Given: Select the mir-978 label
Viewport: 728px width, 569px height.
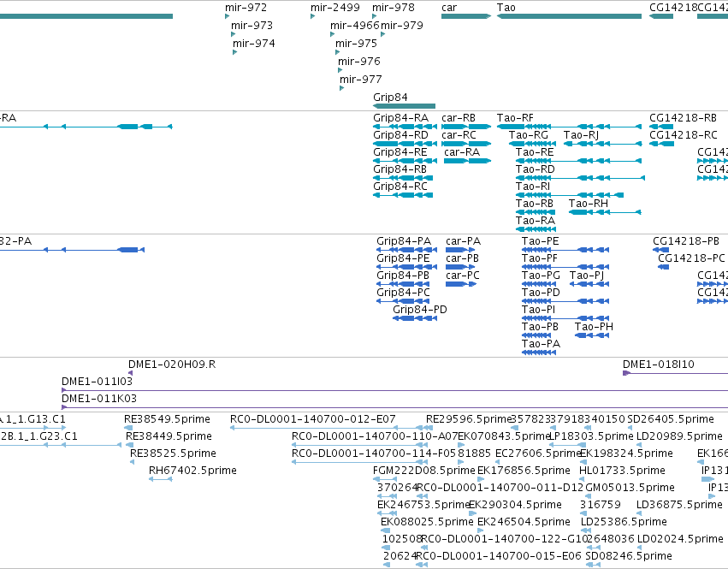Looking at the screenshot, I should [x=394, y=8].
